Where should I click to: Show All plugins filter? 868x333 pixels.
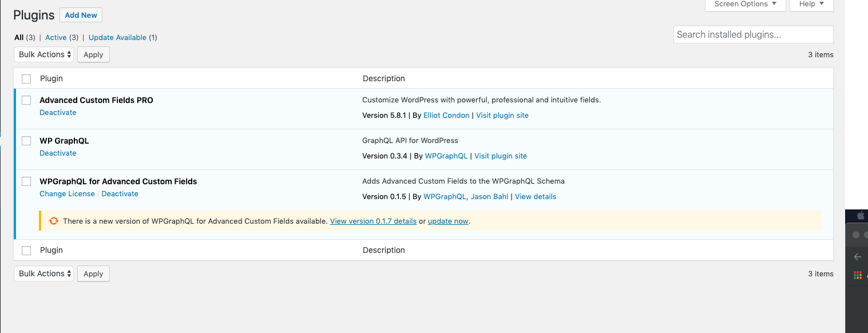(19, 37)
